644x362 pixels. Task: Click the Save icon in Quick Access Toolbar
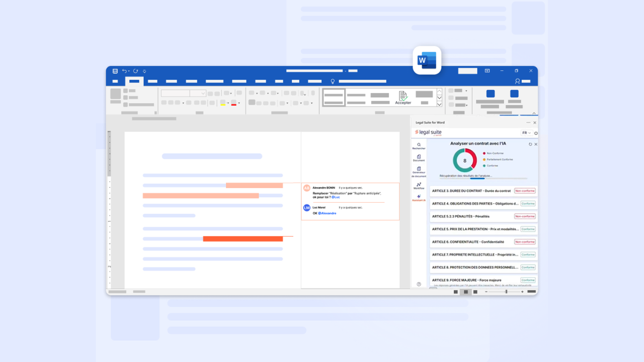point(115,71)
